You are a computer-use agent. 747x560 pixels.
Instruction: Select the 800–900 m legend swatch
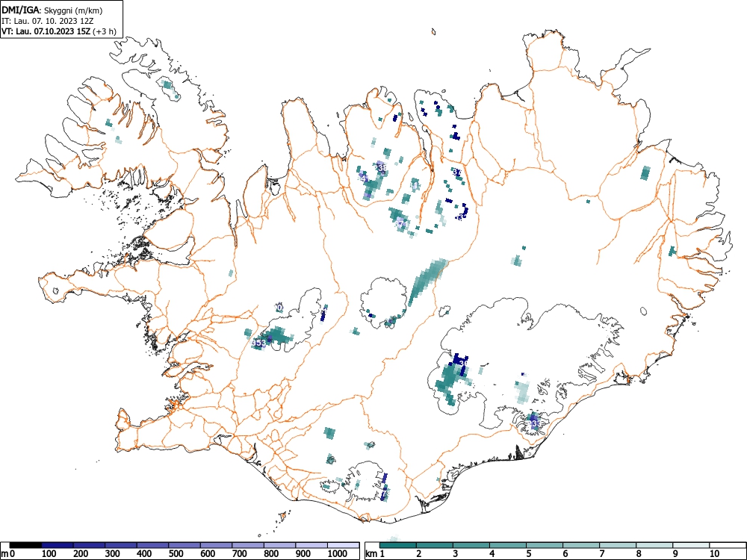279,545
